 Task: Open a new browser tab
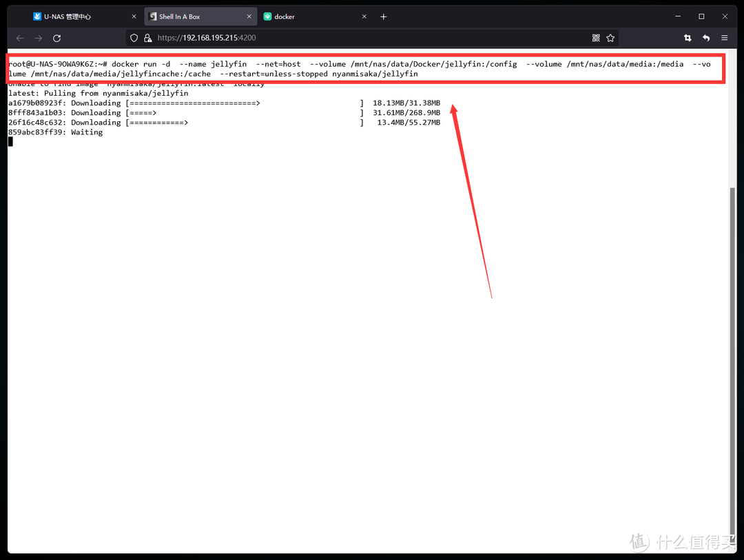tap(384, 17)
